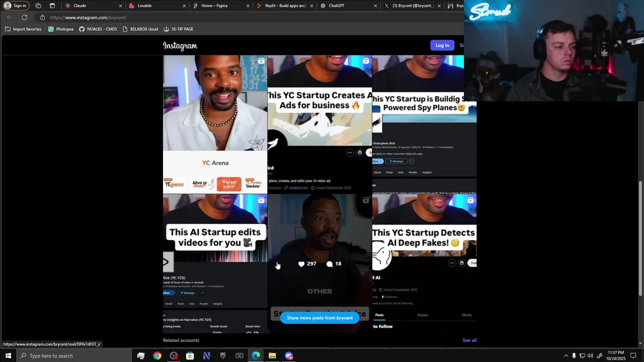Open Microsoft Edge from the taskbar
644x362 pixels.
coord(256,356)
